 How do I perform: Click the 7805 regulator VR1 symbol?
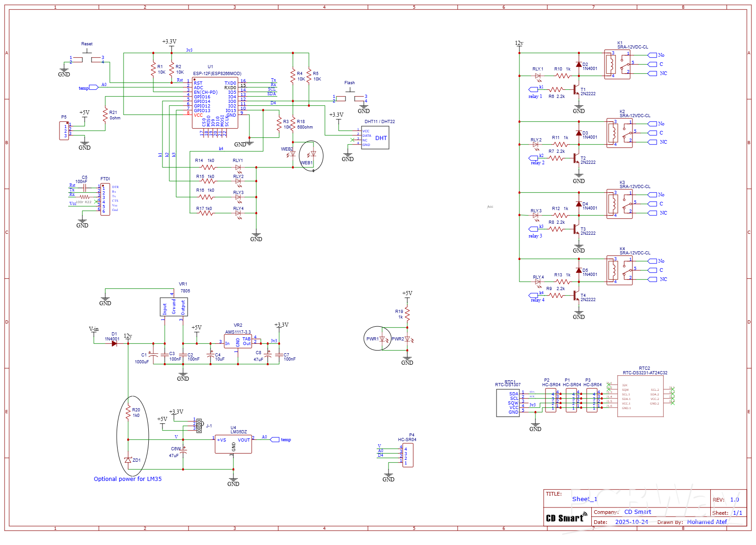click(173, 306)
